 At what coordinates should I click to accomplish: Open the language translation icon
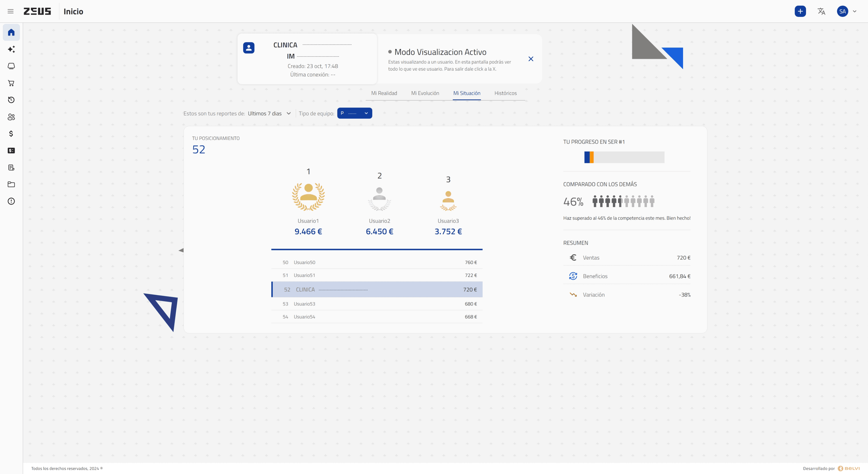coord(821,11)
